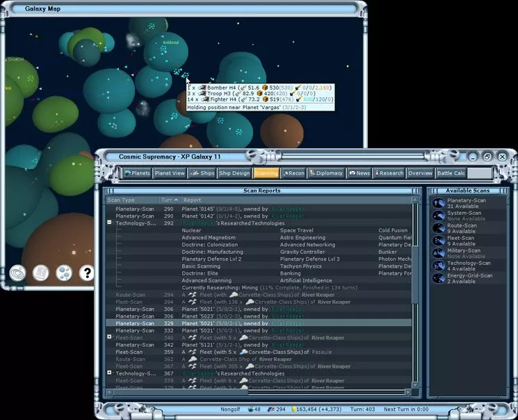The image size is (518, 420).
Task: Select the Scanning tab
Action: (x=266, y=173)
